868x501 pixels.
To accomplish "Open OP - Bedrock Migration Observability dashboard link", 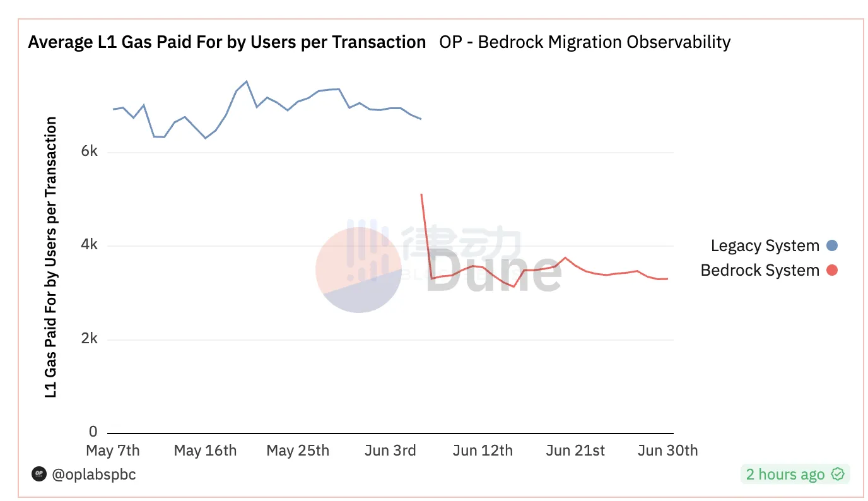I will click(585, 42).
